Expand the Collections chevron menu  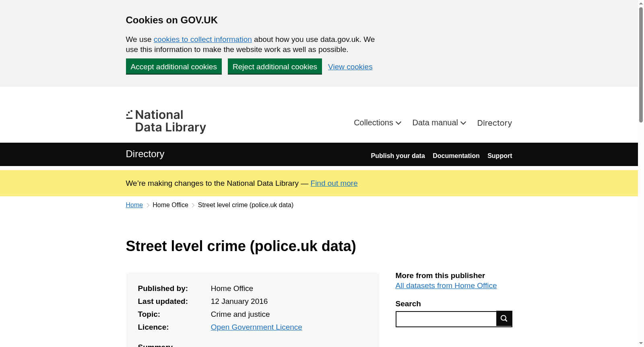click(378, 123)
